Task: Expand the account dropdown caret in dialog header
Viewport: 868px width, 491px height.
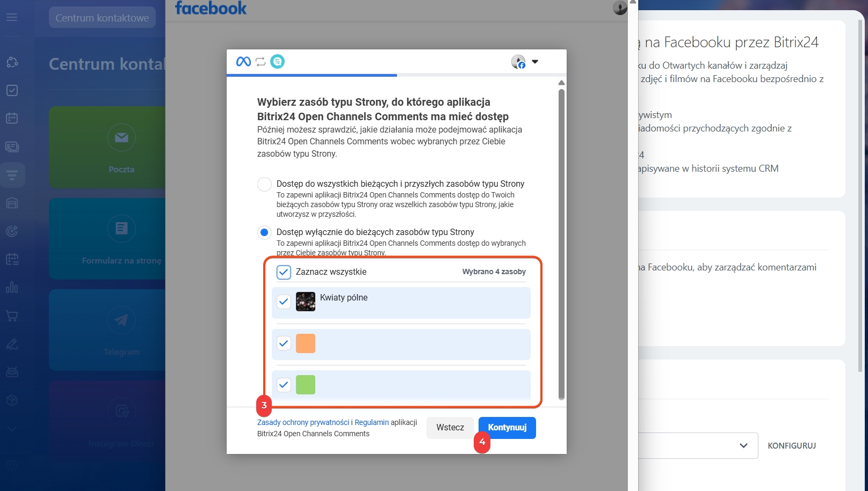Action: click(535, 62)
